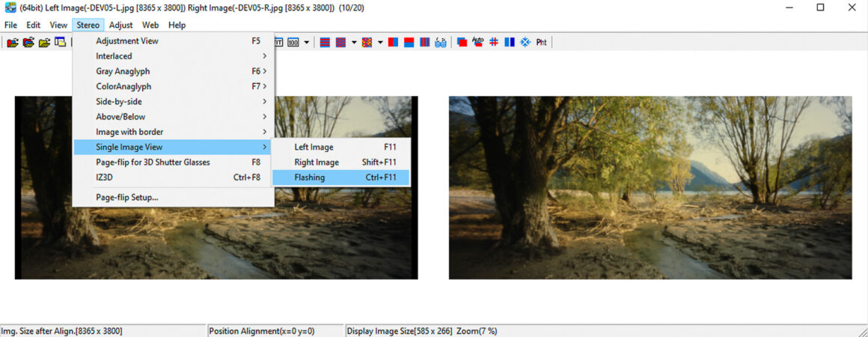Click the red Open Stereo Image folder icon
Viewport: 868px width, 337px height.
(13, 43)
